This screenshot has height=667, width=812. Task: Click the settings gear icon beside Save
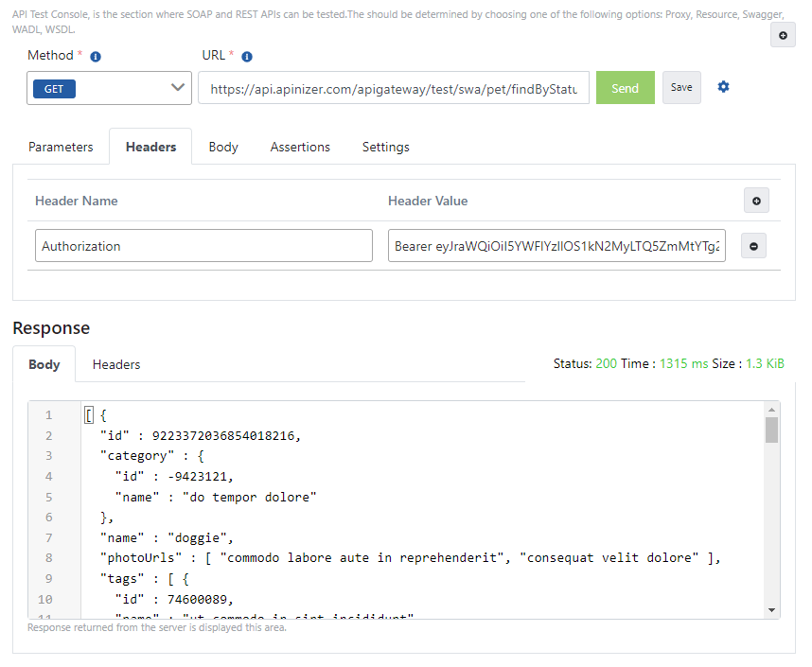coord(723,86)
